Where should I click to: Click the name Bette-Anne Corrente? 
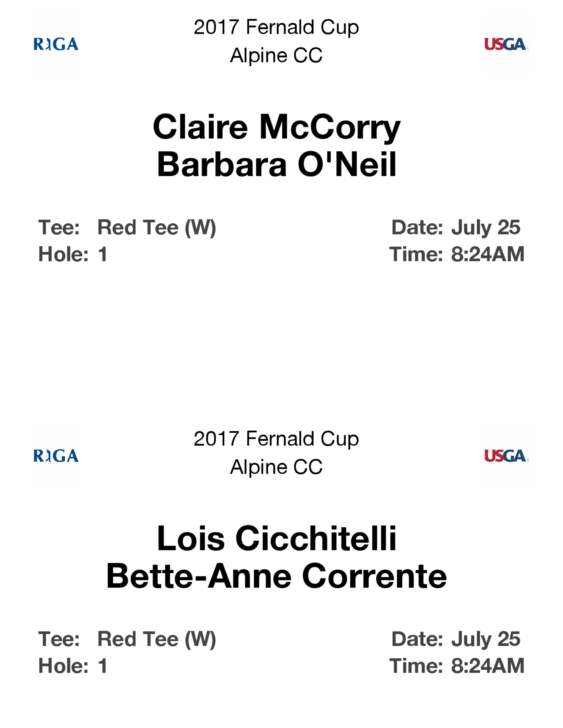tap(276, 576)
